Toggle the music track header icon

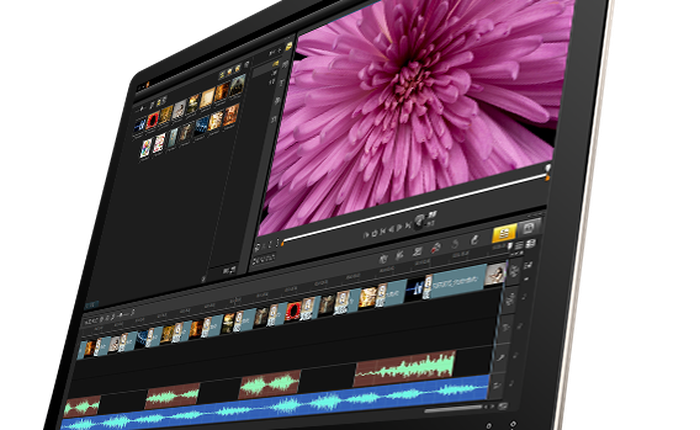coord(497,385)
